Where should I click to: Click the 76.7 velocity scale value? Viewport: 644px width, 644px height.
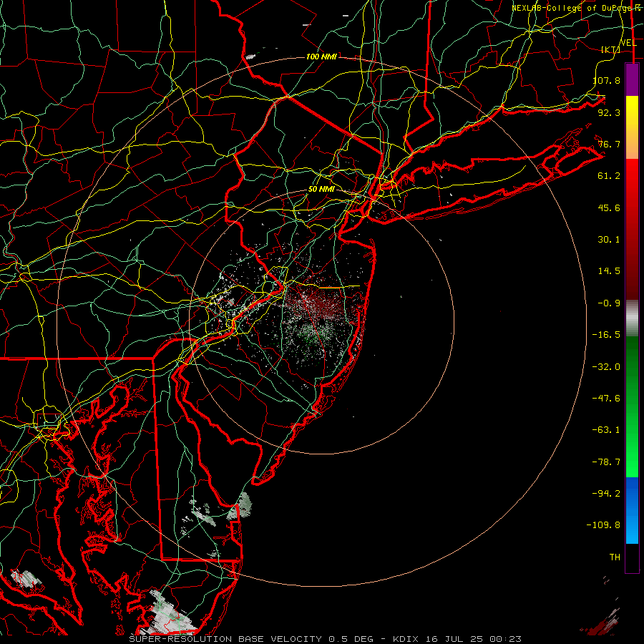[x=609, y=144]
